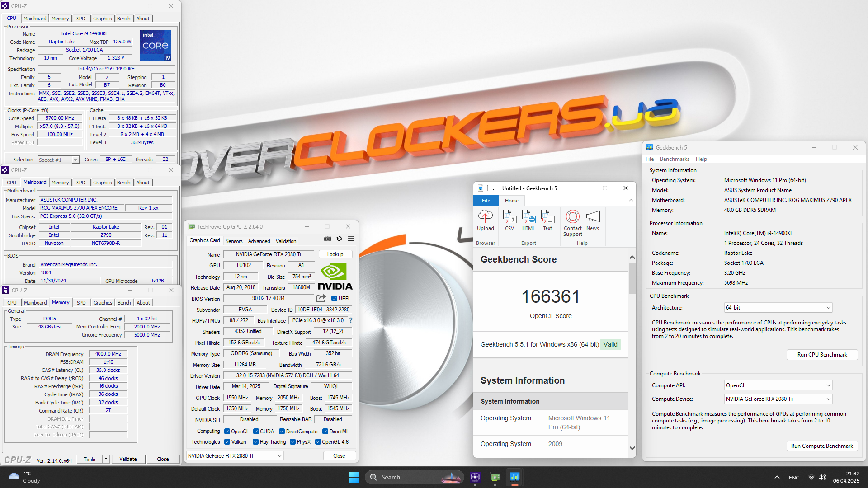Toggle the CUDA checkbox
The image size is (868, 488).
pos(256,431)
